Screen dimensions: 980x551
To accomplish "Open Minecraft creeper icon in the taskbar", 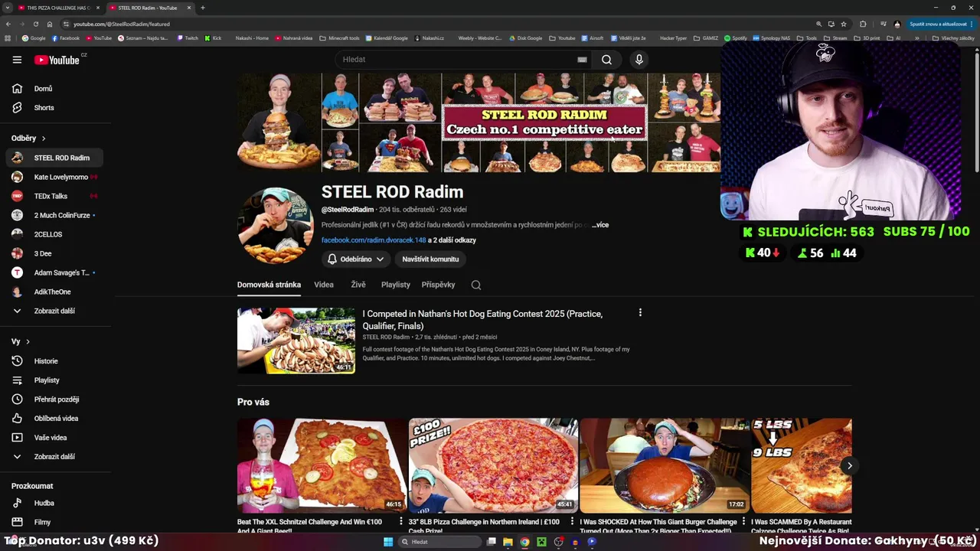I will [x=542, y=542].
